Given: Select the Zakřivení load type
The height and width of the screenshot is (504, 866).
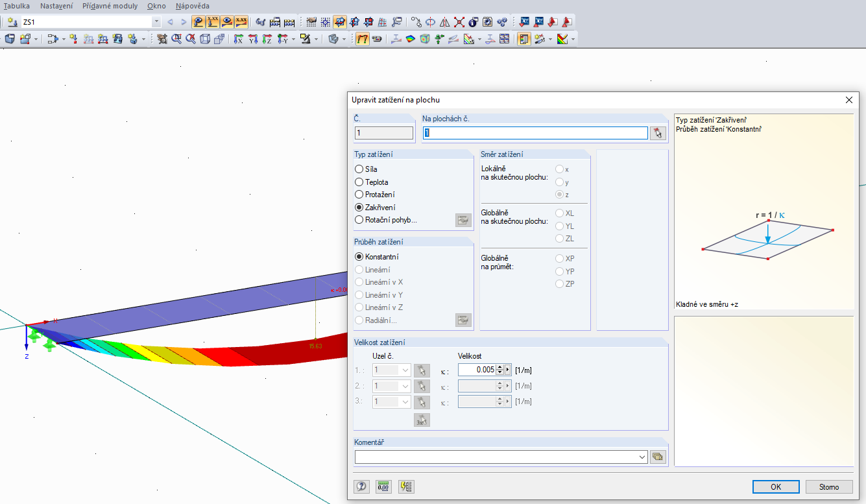Looking at the screenshot, I should [375, 208].
